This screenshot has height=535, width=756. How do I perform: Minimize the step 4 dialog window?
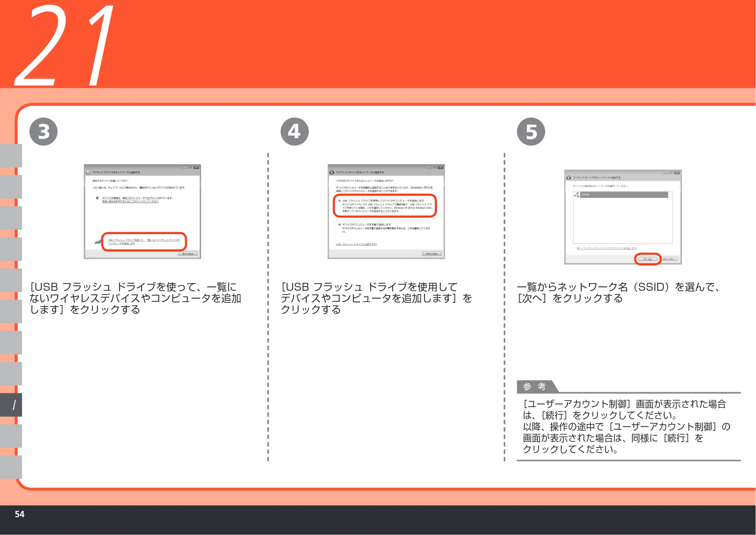click(x=429, y=168)
